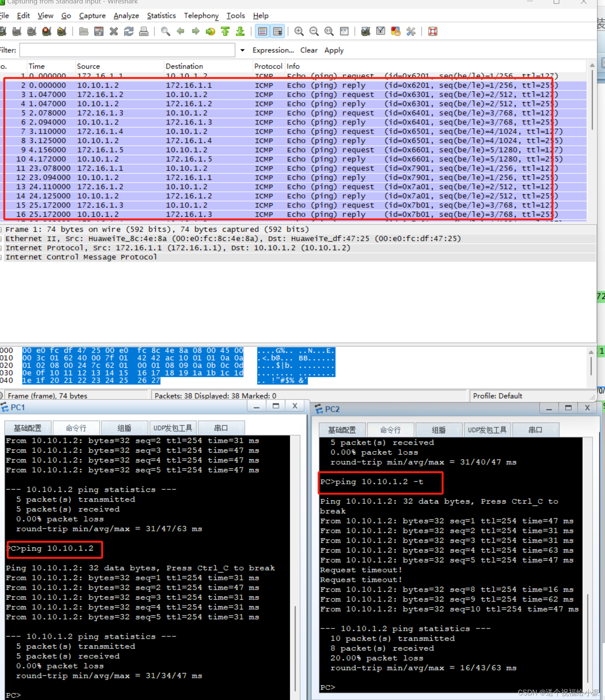Open the Telephony menu
Screen dimensions: 605x700
[x=201, y=16]
